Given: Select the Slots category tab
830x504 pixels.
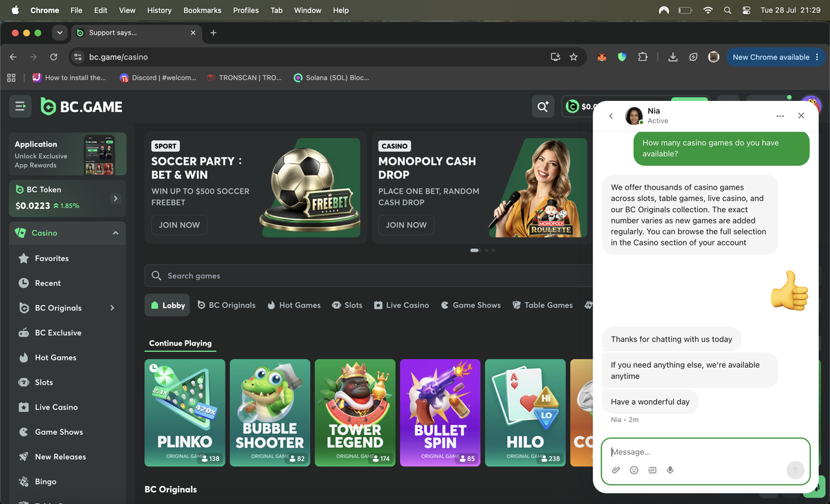Looking at the screenshot, I should (x=347, y=305).
